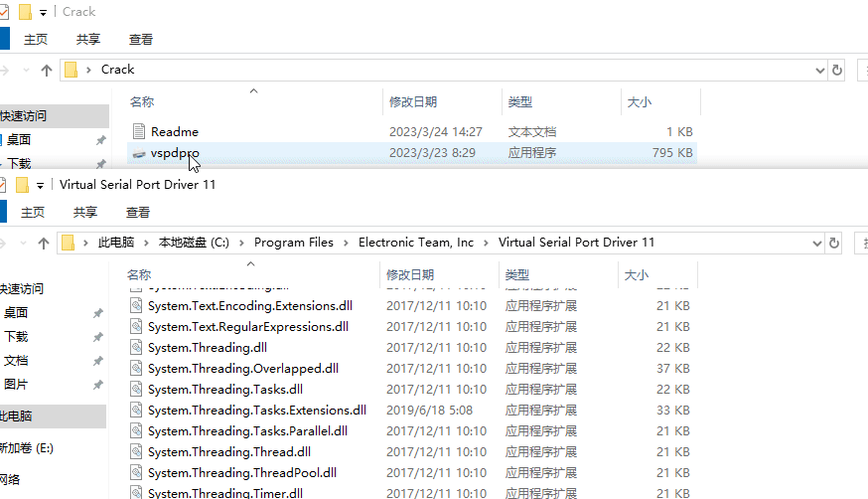Select 下载 in lower window sidebar
868x499 pixels.
tap(16, 336)
